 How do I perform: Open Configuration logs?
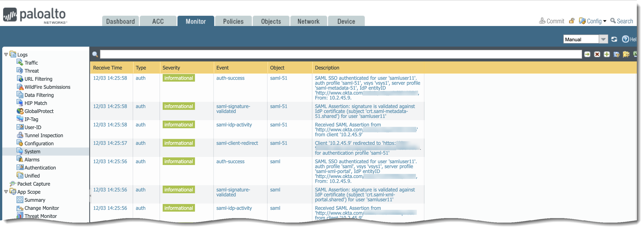(39, 143)
